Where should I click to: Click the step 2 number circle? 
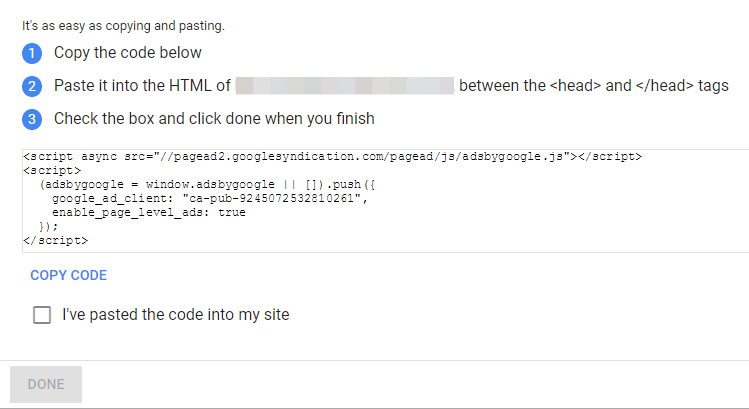click(31, 86)
